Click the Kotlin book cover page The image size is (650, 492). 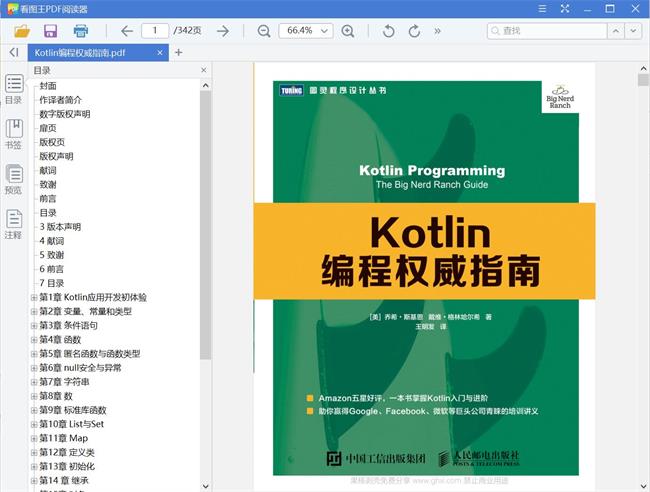[x=426, y=278]
